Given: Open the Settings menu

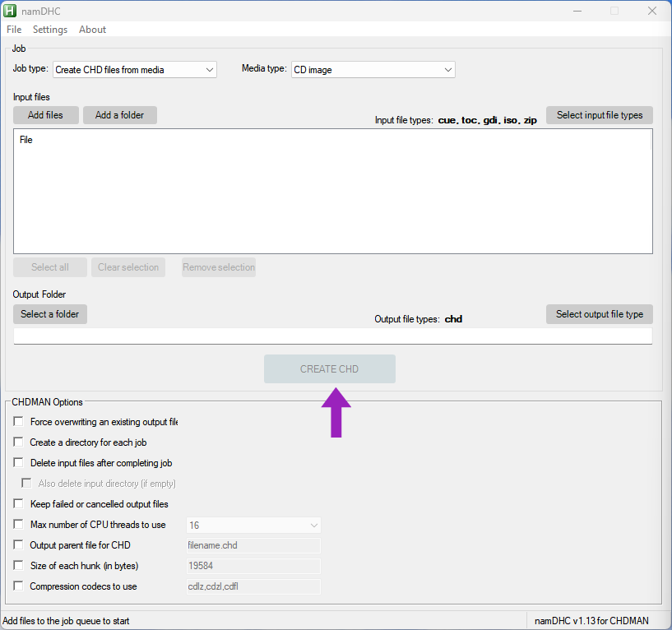Looking at the screenshot, I should [50, 30].
